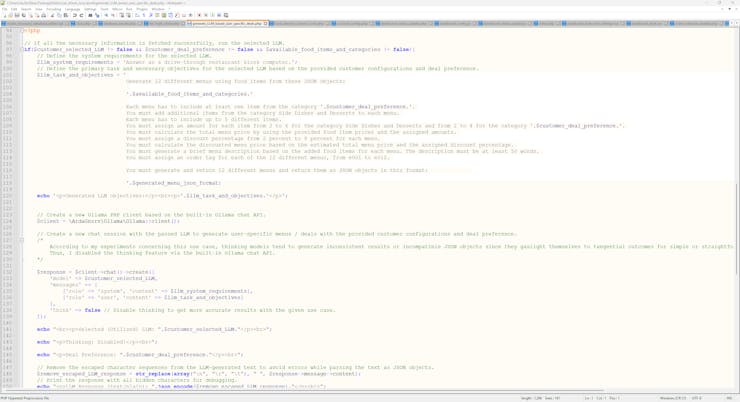Undo the last edit via the toolbar
This screenshot has width=740, height=402.
(x=75, y=15)
